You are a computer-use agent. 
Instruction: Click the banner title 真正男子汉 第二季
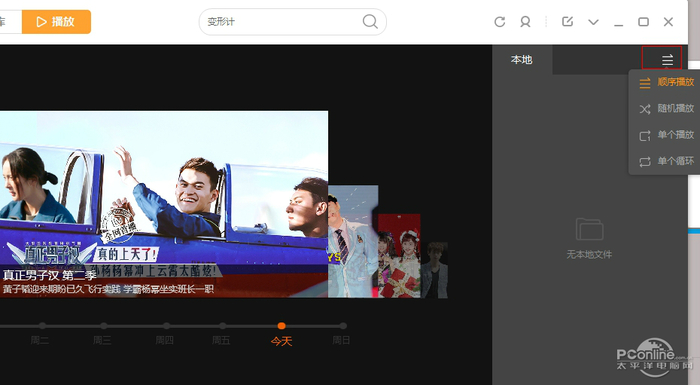coord(50,275)
